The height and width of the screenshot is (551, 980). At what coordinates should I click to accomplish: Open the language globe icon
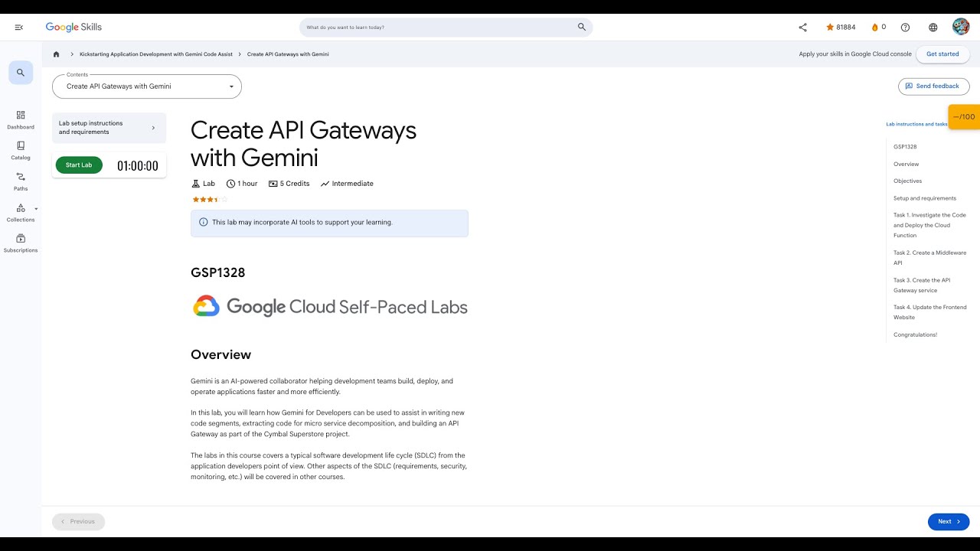coord(933,28)
